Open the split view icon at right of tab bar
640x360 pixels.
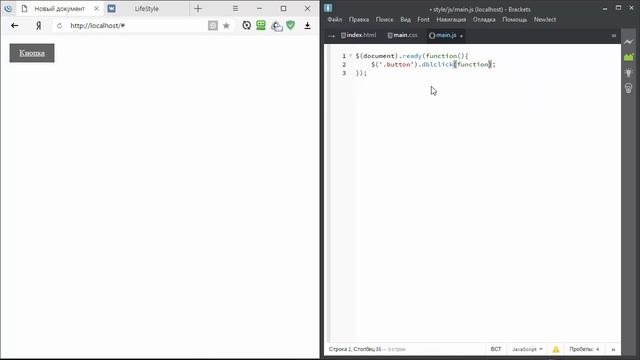(613, 36)
